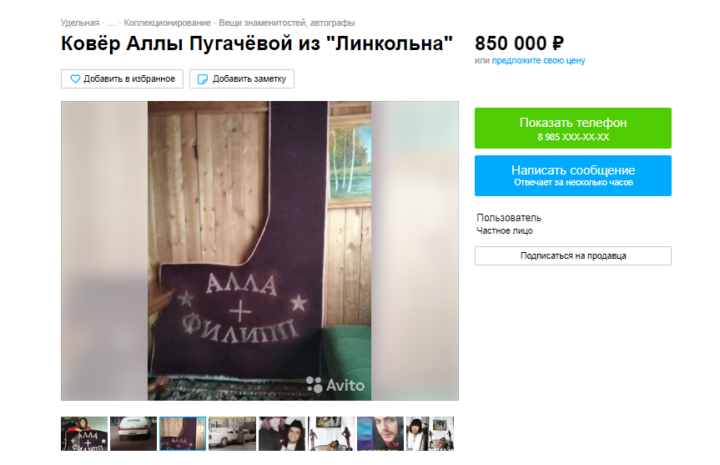The width and height of the screenshot is (720, 465).
Task: Add listing to favorites via Добавить в избранное
Action: click(122, 79)
